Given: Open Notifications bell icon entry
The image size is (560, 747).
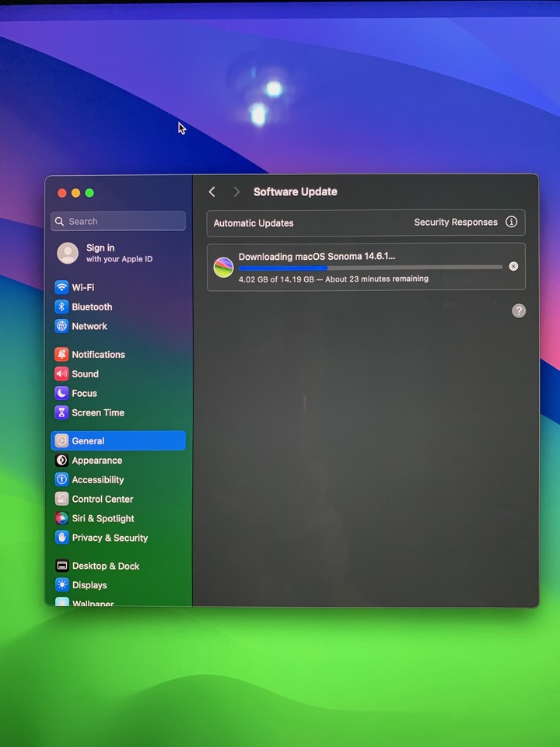Looking at the screenshot, I should 61,354.
